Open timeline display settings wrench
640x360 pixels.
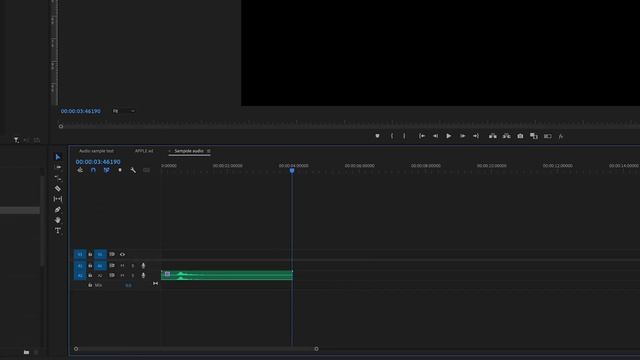coord(133,170)
